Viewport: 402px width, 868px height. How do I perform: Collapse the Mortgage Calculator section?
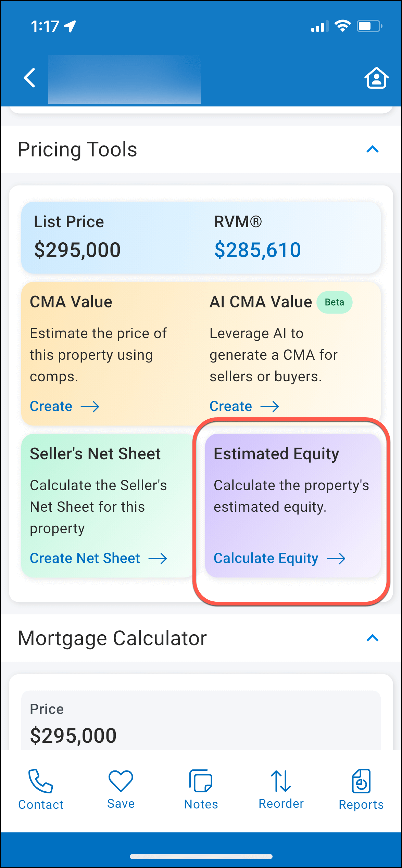[x=373, y=637]
